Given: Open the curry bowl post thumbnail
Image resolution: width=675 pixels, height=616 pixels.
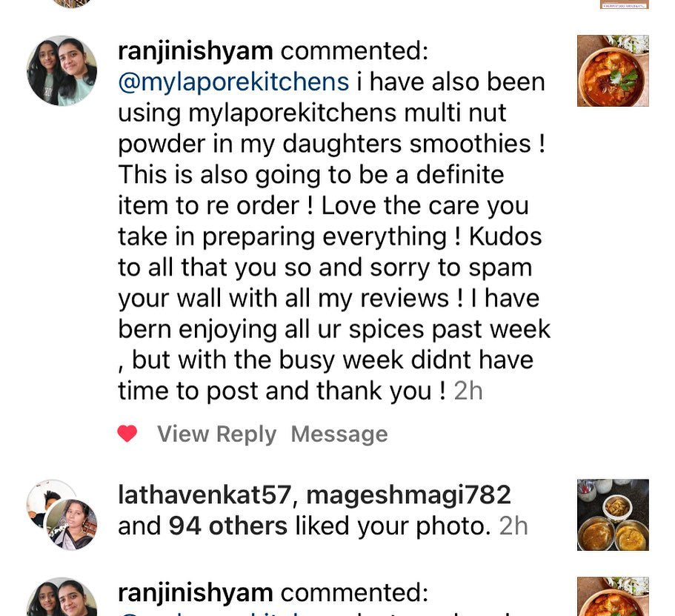Looking at the screenshot, I should point(613,70).
